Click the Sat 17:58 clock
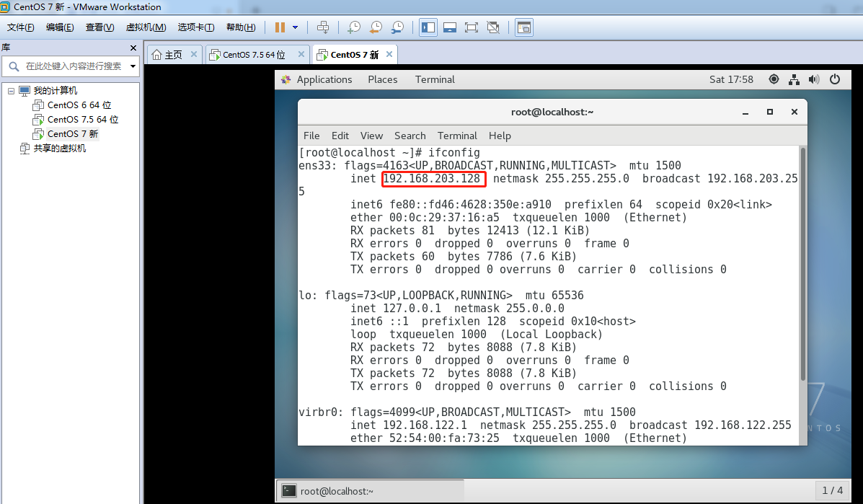863x504 pixels. click(731, 79)
